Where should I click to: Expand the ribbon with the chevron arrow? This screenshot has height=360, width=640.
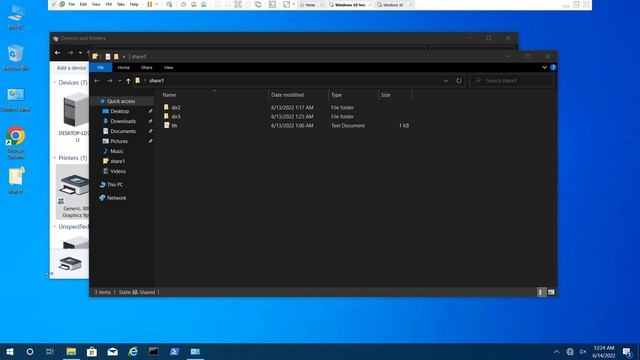pos(544,67)
